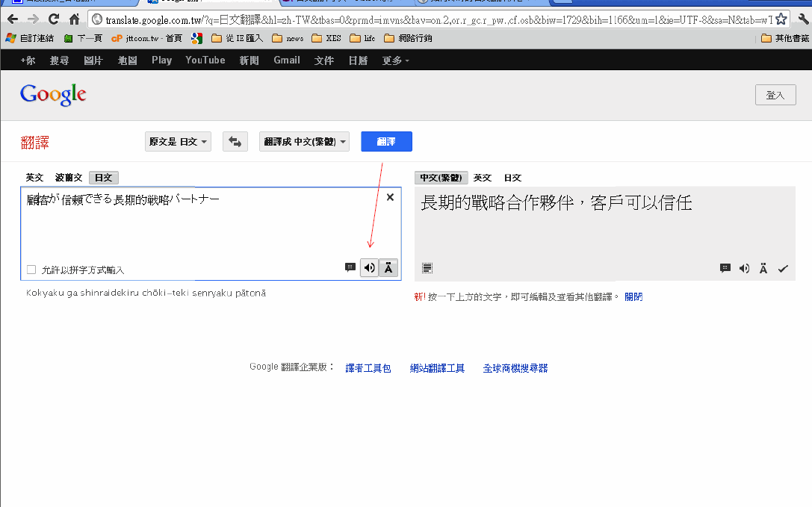This screenshot has width=812, height=507.
Task: Open 文件 in Google bar
Action: tap(324, 60)
